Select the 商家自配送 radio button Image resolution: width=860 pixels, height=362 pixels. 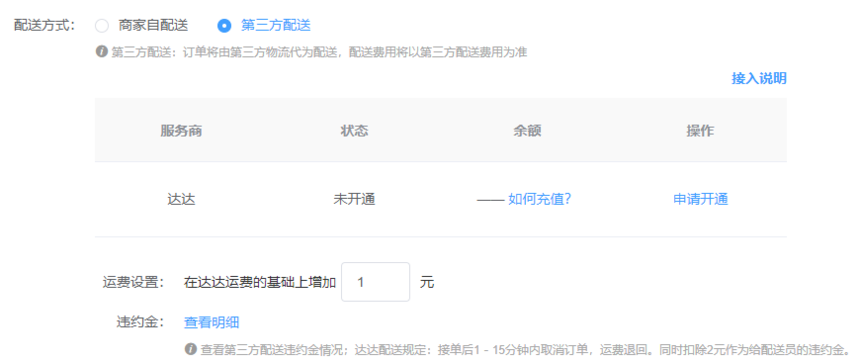(102, 25)
